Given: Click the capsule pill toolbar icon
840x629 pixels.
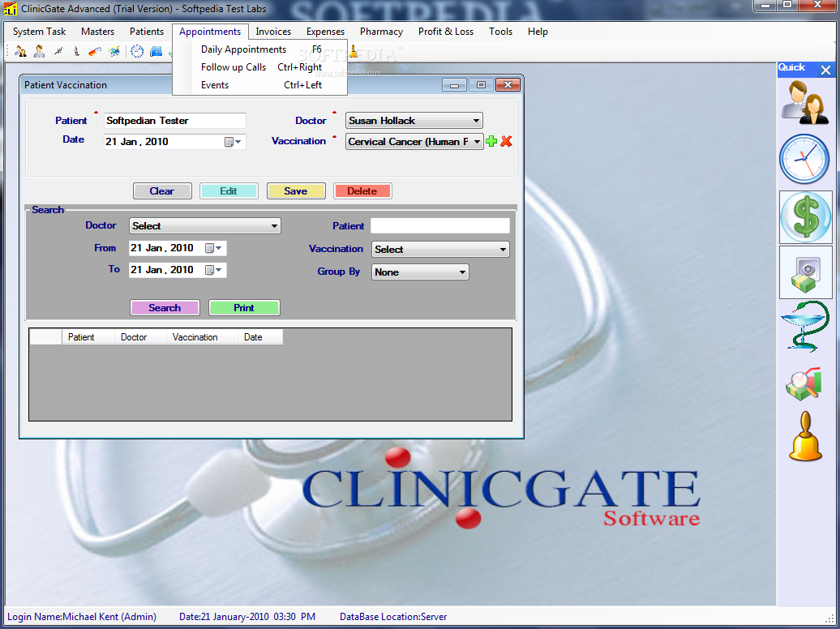Looking at the screenshot, I should pos(95,51).
